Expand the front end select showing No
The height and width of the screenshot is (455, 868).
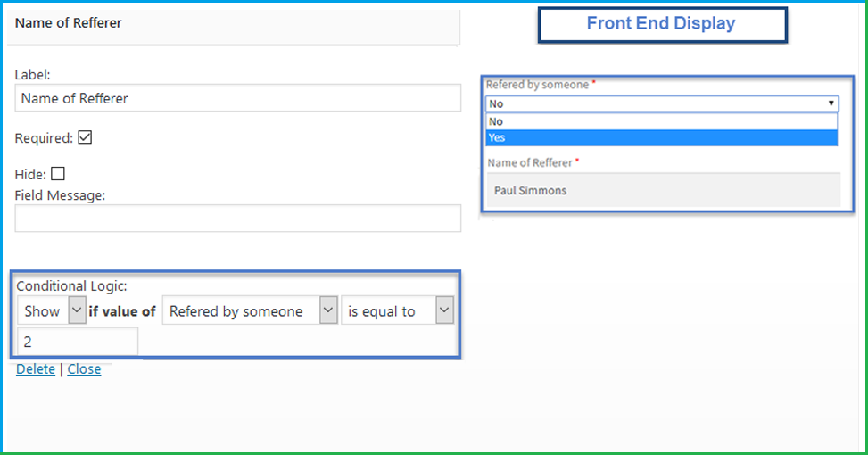661,103
